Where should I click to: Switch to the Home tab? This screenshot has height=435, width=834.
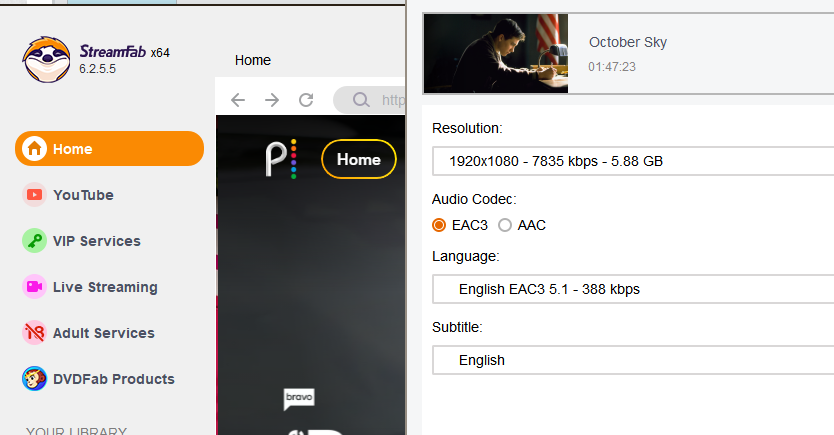click(252, 60)
